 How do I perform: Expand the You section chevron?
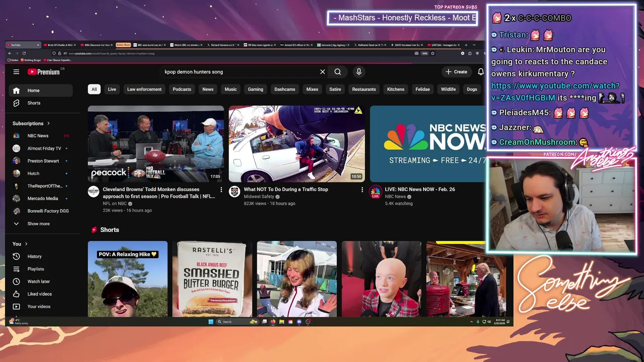(26, 244)
